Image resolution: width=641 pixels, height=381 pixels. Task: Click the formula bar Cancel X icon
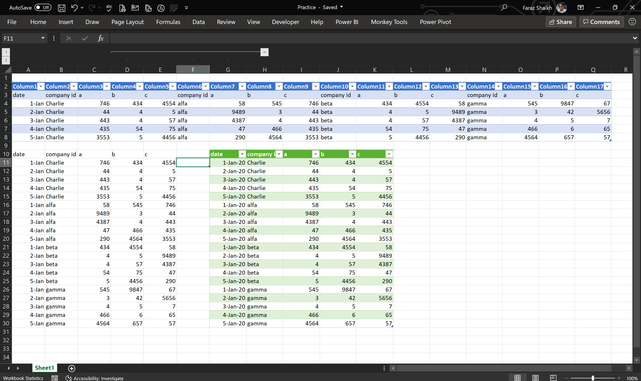pyautogui.click(x=68, y=38)
